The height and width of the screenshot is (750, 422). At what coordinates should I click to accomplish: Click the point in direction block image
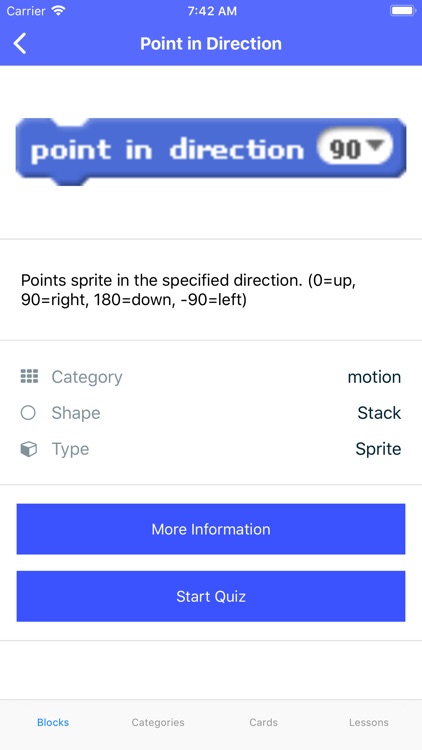click(211, 152)
